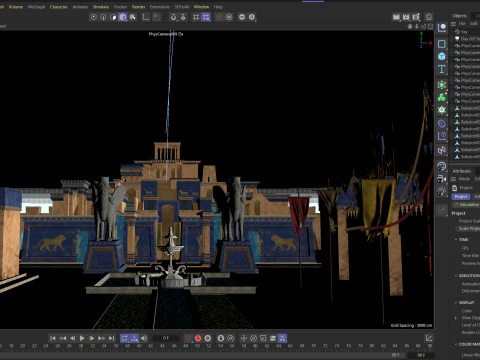Click the pink linked-chain icon in the palette

[x=442, y=150]
